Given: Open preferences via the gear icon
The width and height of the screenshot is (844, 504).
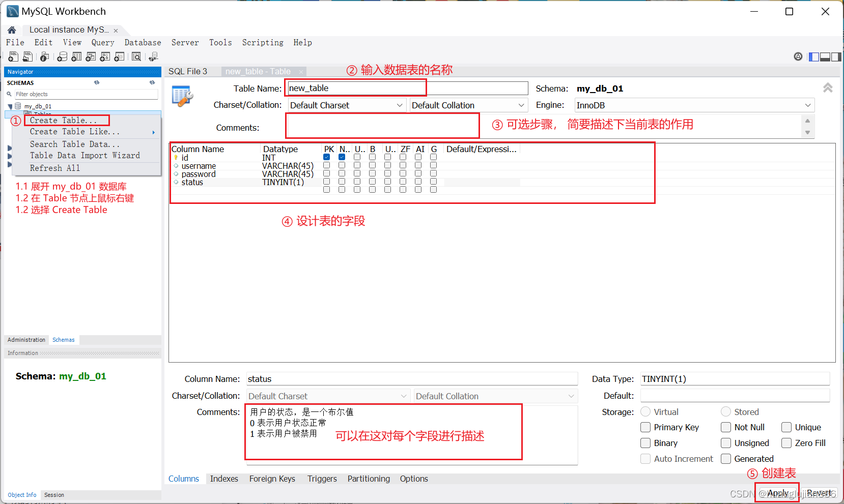Looking at the screenshot, I should point(798,56).
